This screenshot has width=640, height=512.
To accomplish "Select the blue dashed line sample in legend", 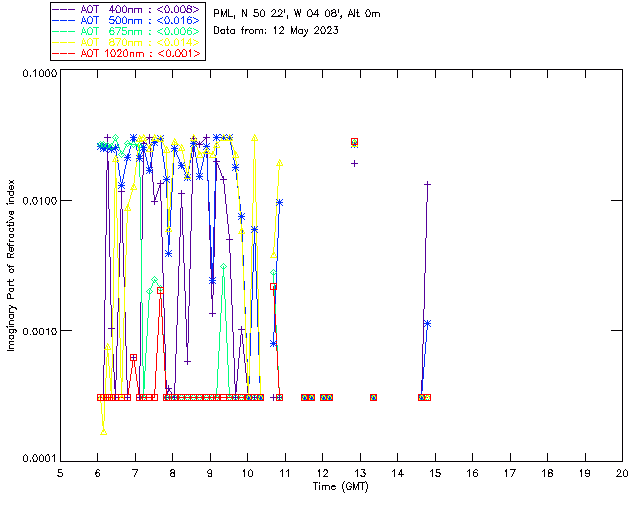I will pyautogui.click(x=64, y=20).
